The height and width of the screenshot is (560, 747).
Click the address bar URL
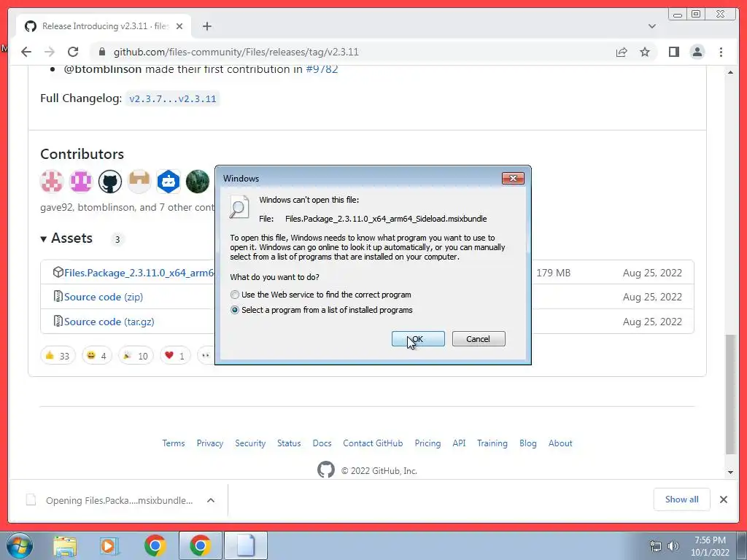pos(236,52)
